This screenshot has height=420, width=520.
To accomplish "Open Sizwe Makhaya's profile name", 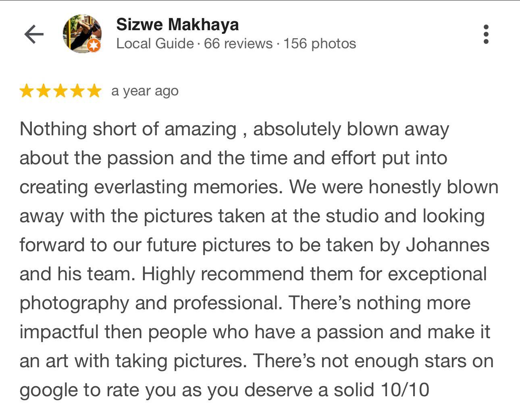I will tap(177, 24).
